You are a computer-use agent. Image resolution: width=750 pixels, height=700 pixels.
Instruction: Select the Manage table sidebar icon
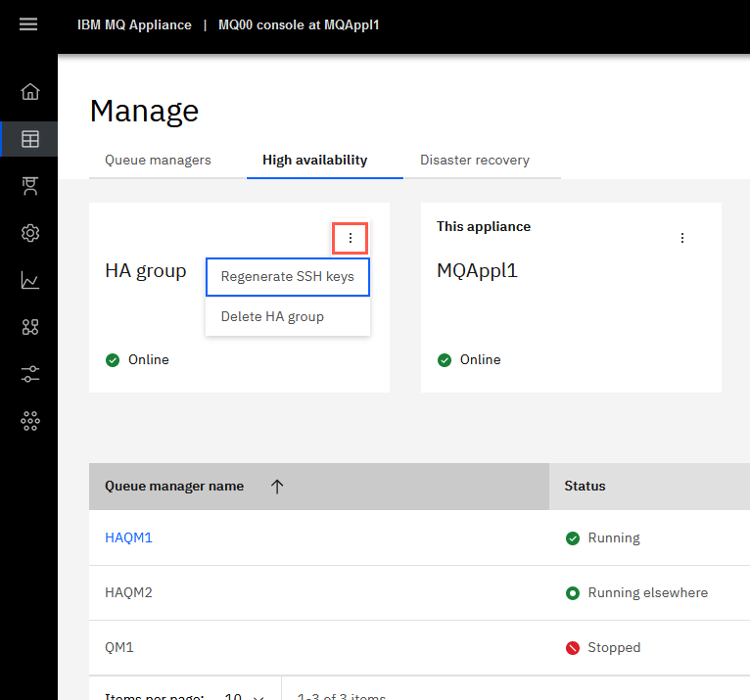pyautogui.click(x=30, y=139)
